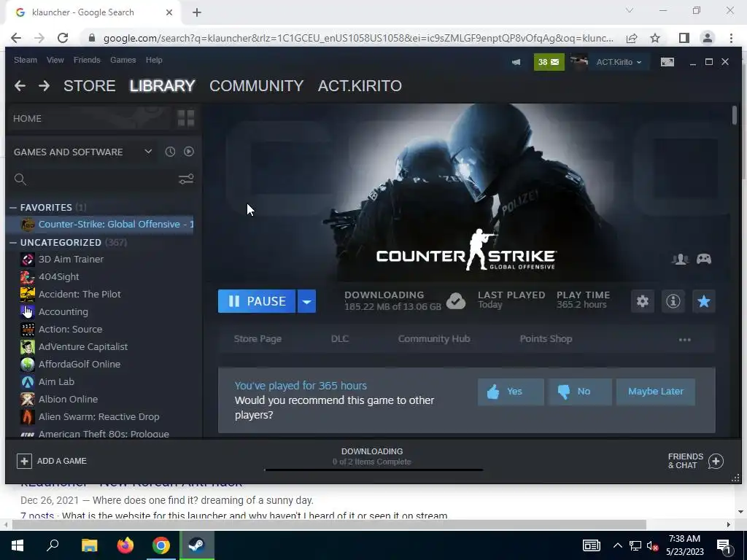Open the advanced library filter settings icon

[186, 179]
